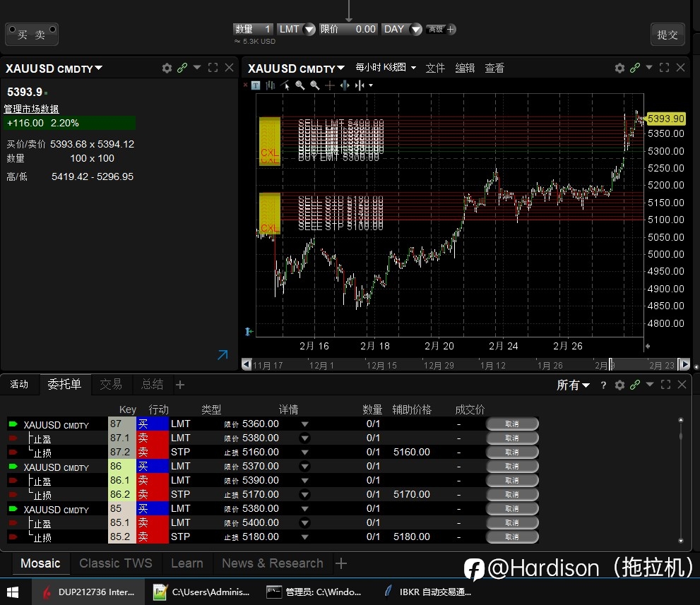This screenshot has height=605, width=700.
Task: Activate the crosshair cursor tool
Action: [x=329, y=85]
